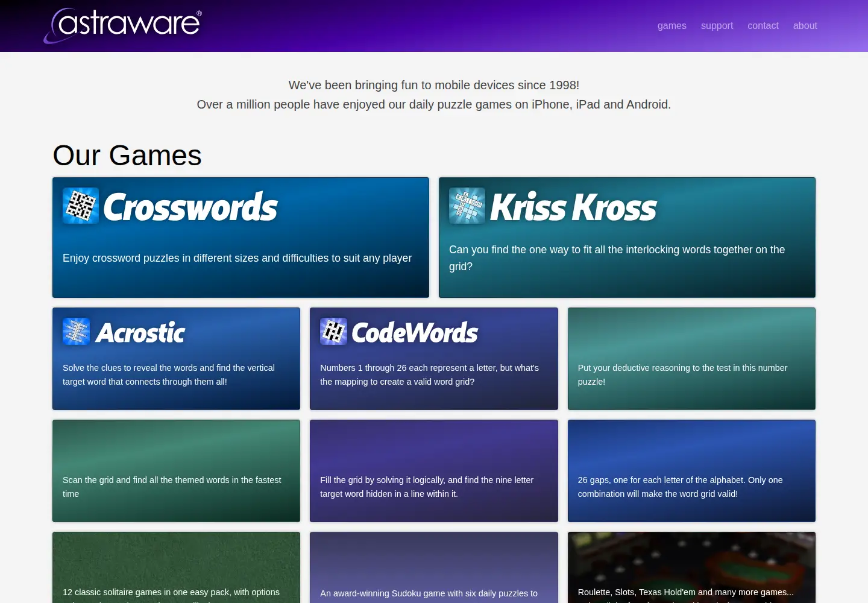
Task: Open the contact menu item
Action: 763,25
